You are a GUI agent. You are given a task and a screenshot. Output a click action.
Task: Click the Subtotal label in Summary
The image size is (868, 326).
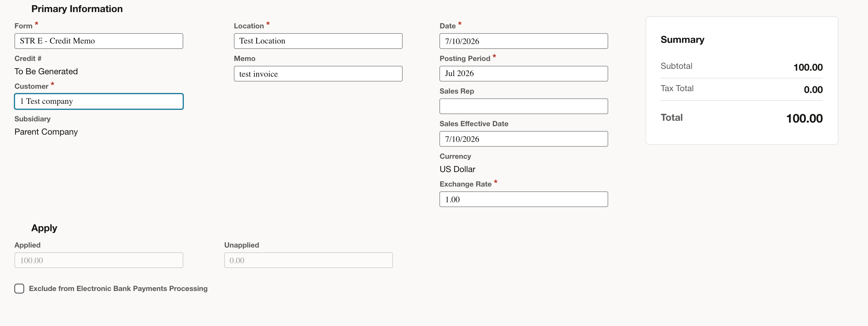click(676, 66)
